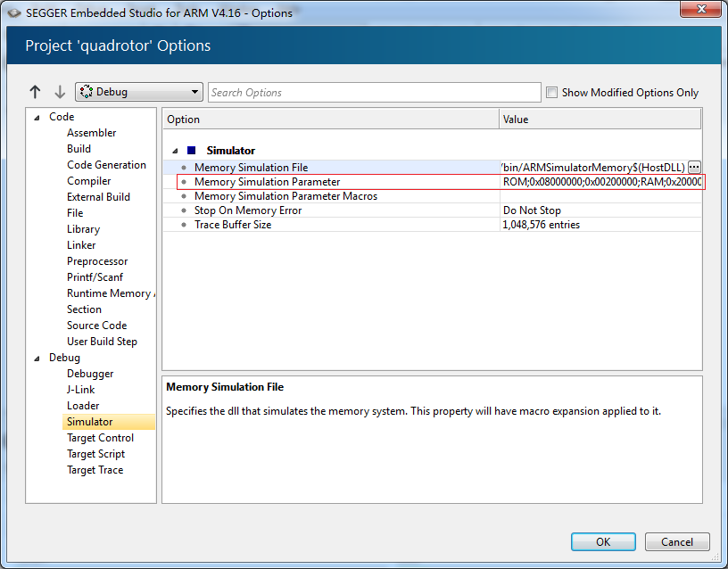Click the ROM;0x08000000 parameter value
This screenshot has width=728, height=569.
(601, 182)
